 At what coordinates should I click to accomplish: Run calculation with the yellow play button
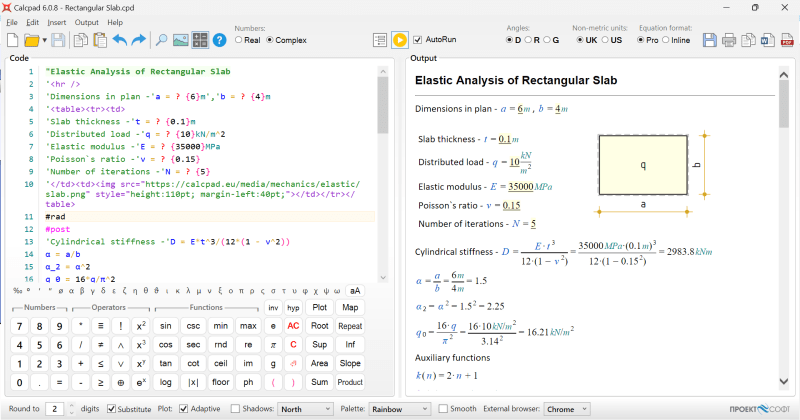[400, 40]
